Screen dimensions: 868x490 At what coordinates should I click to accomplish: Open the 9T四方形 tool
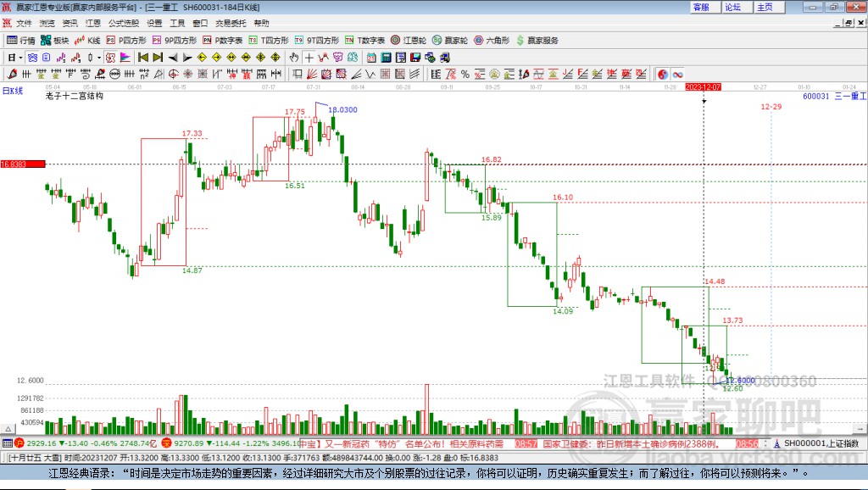(x=317, y=41)
